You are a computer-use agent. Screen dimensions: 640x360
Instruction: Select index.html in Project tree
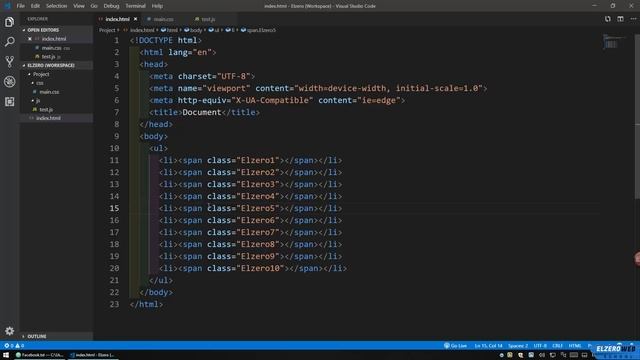point(57,118)
